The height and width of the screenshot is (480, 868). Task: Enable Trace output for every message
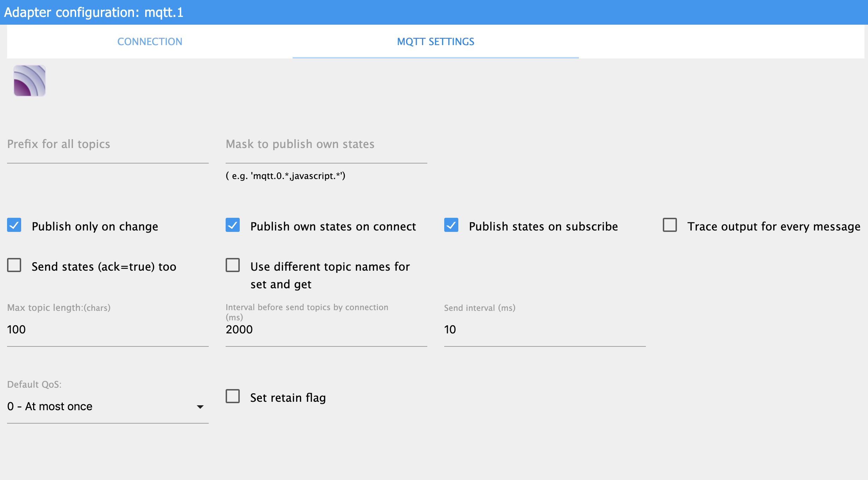click(x=670, y=225)
